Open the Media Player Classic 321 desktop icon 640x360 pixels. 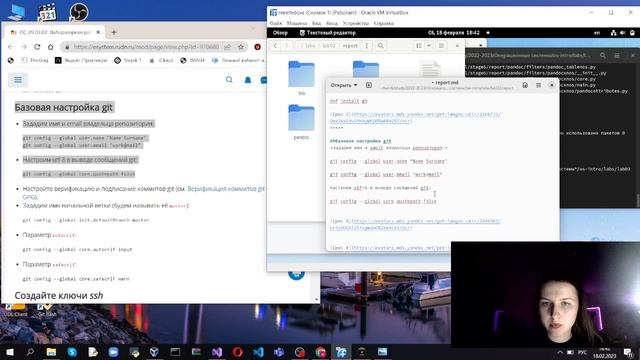coord(47,12)
